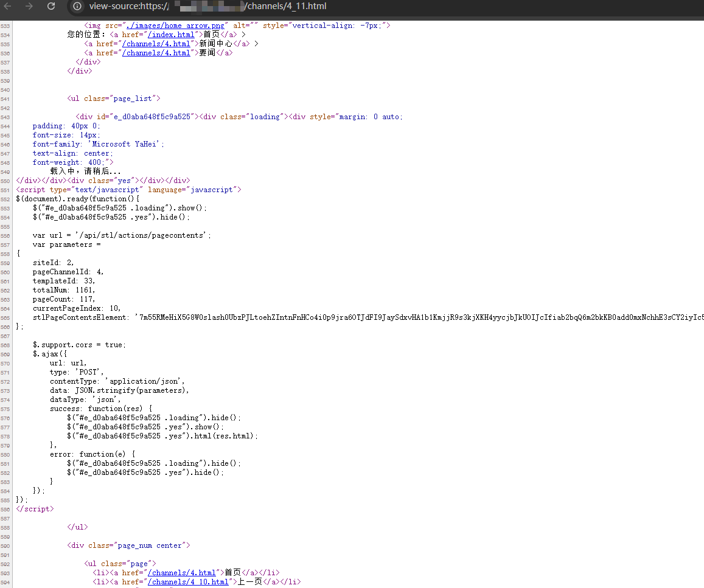Follow the /channels/4_10.html link
This screenshot has width=704, height=588.
[188, 582]
